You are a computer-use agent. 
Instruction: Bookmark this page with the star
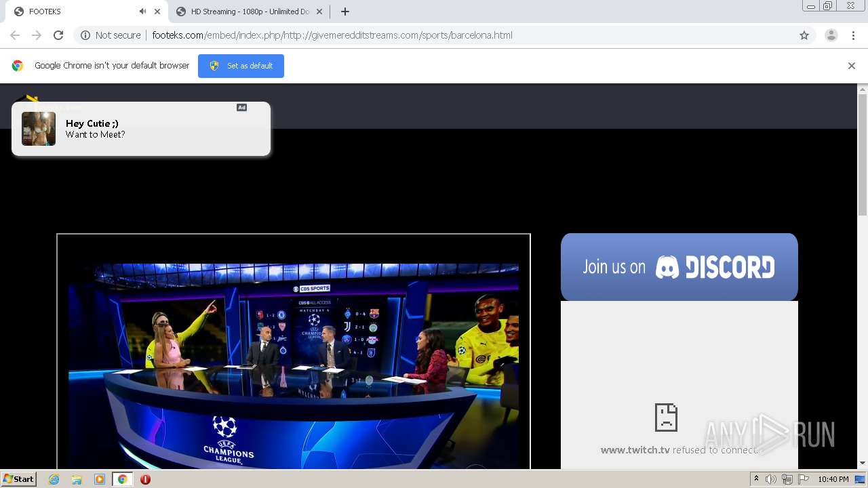[x=804, y=35]
